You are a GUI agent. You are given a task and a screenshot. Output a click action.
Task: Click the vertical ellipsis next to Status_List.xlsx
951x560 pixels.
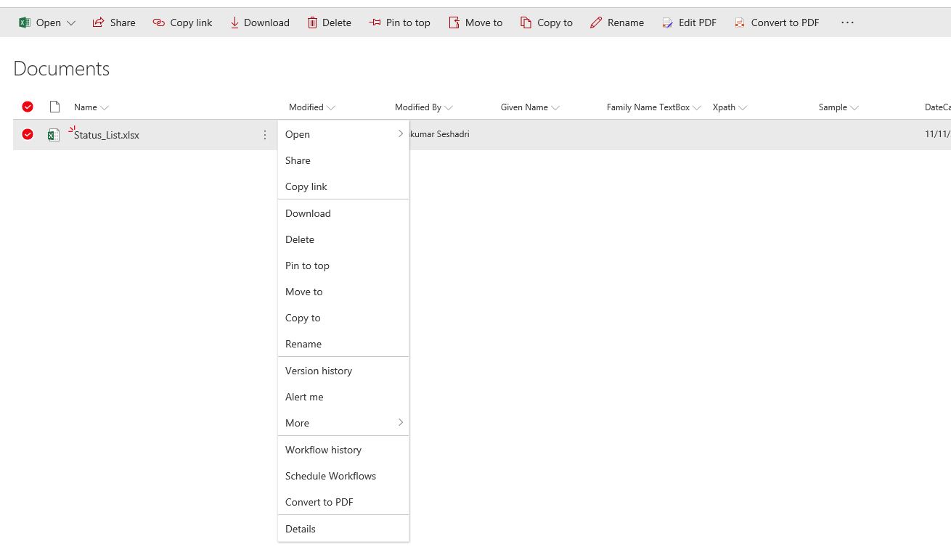[264, 135]
